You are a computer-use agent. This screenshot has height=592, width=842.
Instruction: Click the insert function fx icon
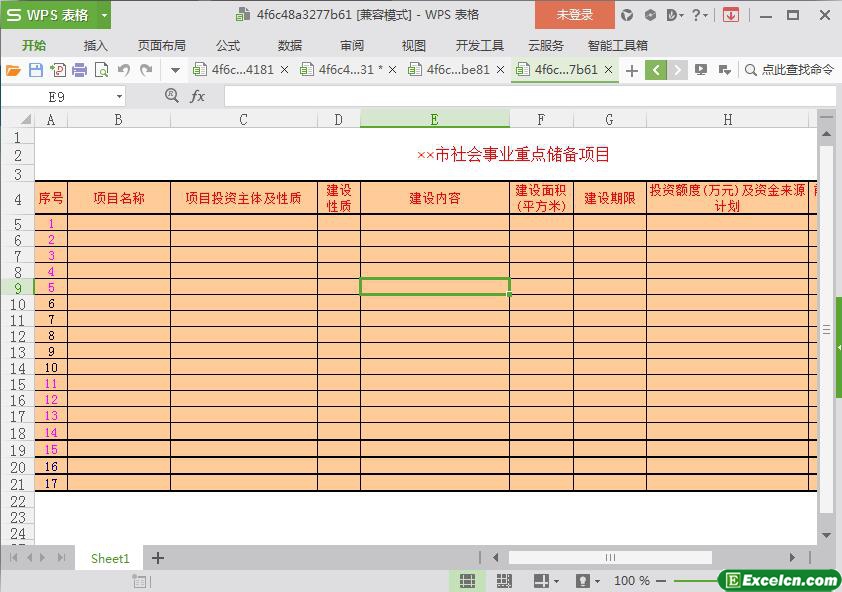coord(198,96)
